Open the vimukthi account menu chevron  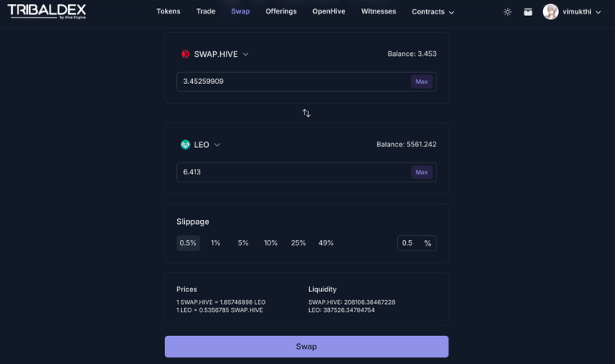[x=598, y=12]
